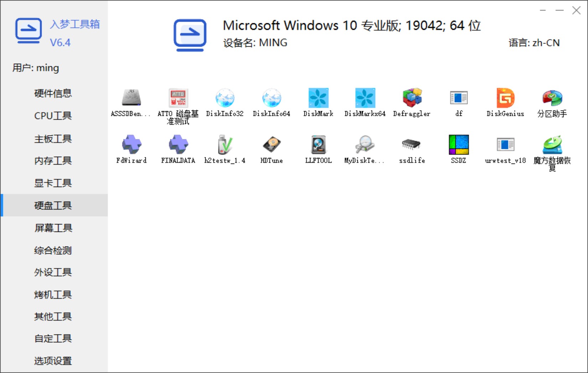
Task: Open MyDiskTest tool icon
Action: click(365, 144)
